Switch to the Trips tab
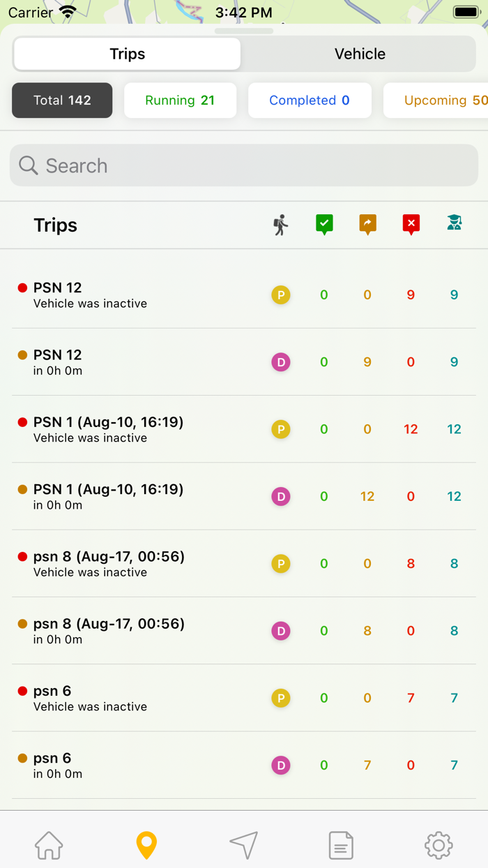Screen dimensions: 488x868 tap(127, 54)
